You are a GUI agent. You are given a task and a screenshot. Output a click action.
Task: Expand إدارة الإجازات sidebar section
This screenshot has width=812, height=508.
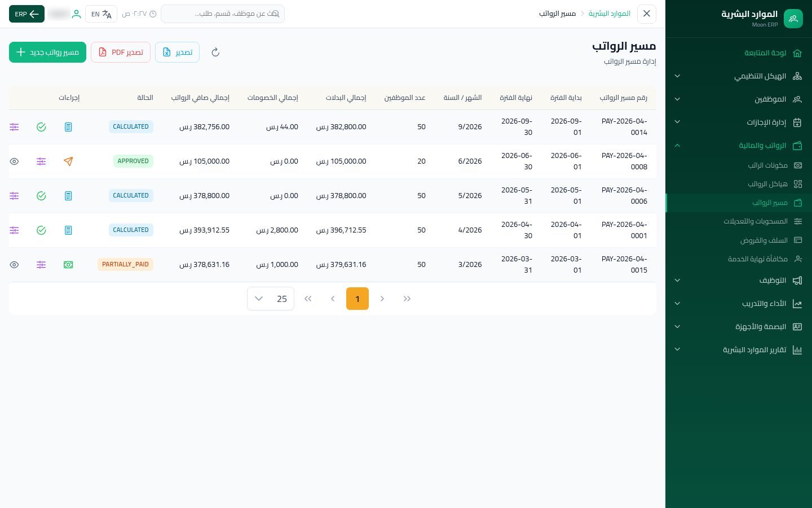739,122
